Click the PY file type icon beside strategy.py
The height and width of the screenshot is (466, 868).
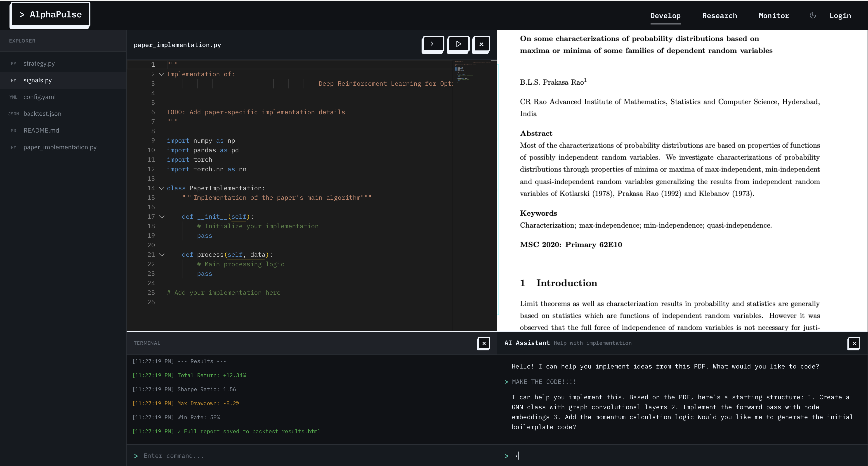pyautogui.click(x=14, y=64)
